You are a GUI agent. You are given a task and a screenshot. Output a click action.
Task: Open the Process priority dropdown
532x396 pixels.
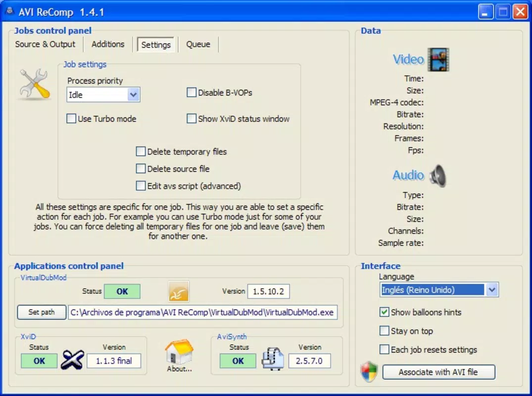[133, 95]
